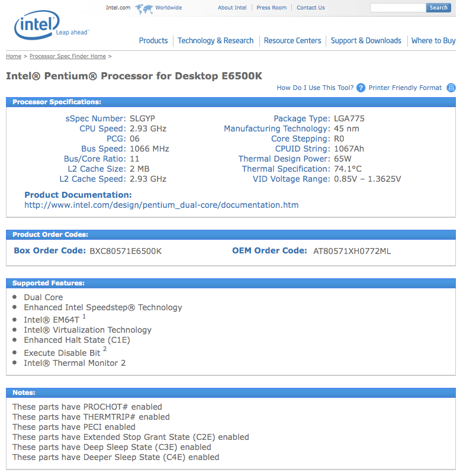This screenshot has width=463, height=476.
Task: Open How Do I Use This Tool link
Action: tap(315, 88)
